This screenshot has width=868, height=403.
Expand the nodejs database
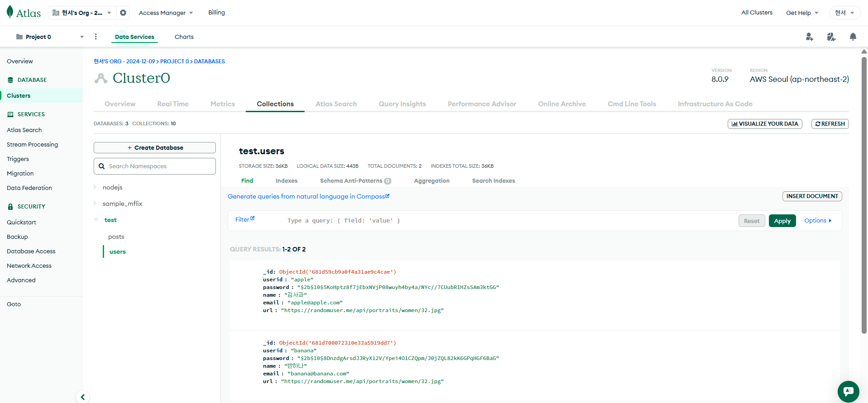95,187
